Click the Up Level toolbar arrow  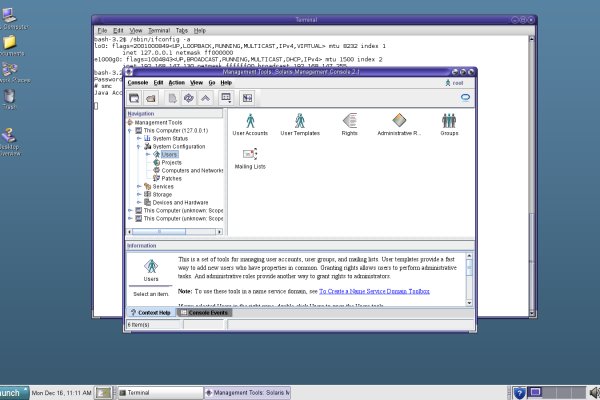[x=204, y=97]
